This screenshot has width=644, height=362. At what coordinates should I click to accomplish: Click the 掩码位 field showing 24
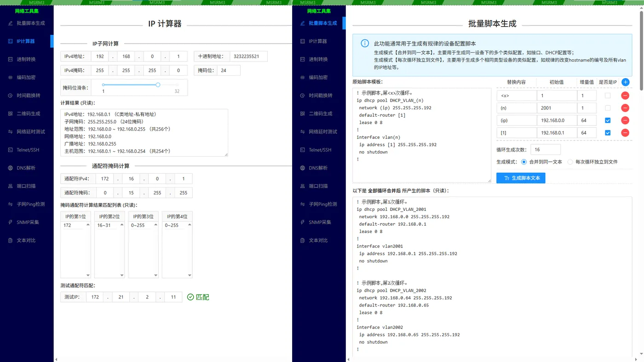click(229, 70)
